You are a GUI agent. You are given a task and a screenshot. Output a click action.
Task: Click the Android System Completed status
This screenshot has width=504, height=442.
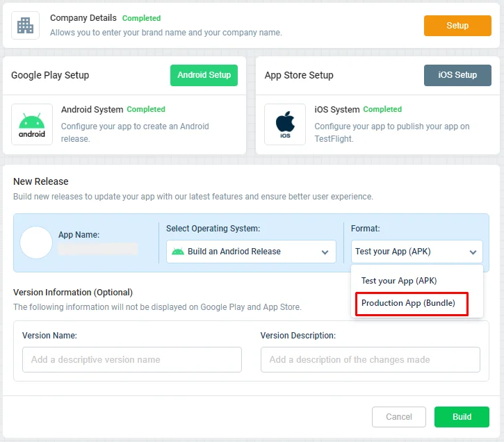146,109
